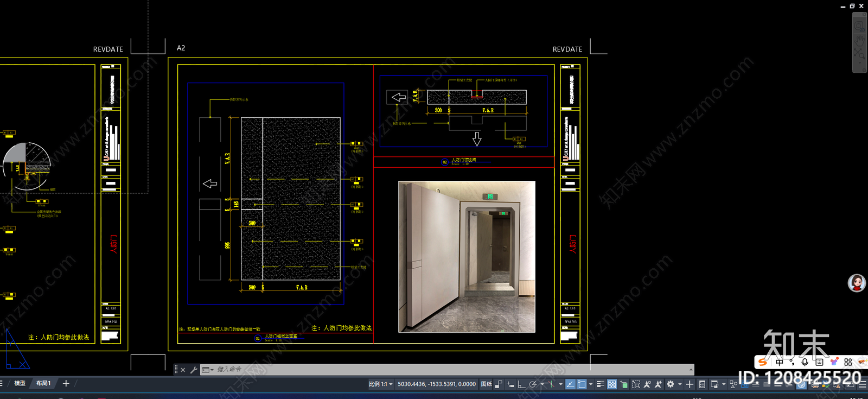Toggle the highlighted object snap icon
Screen dimensions: 868x399
click(581, 384)
